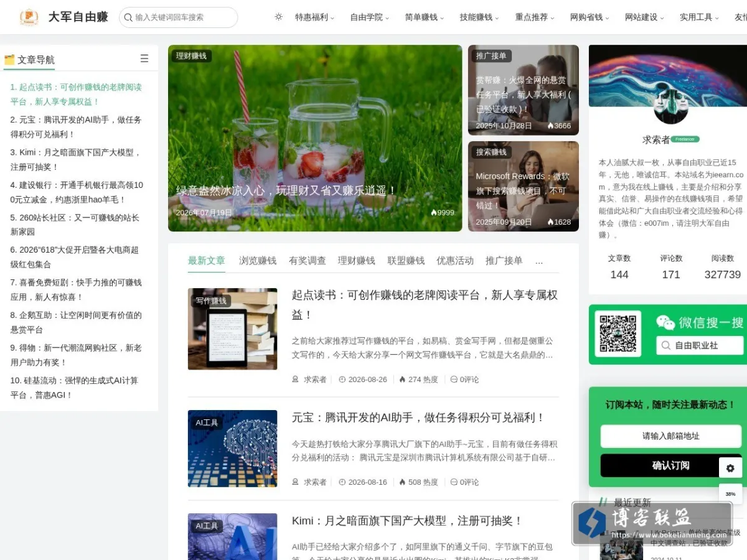Expand the 特惠福利 dropdown menu
Image resolution: width=747 pixels, height=560 pixels.
[x=314, y=17]
